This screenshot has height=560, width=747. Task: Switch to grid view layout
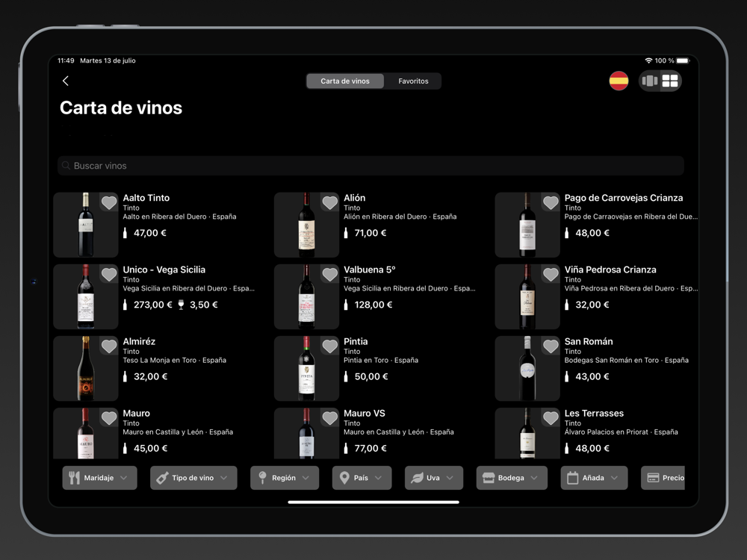(670, 81)
